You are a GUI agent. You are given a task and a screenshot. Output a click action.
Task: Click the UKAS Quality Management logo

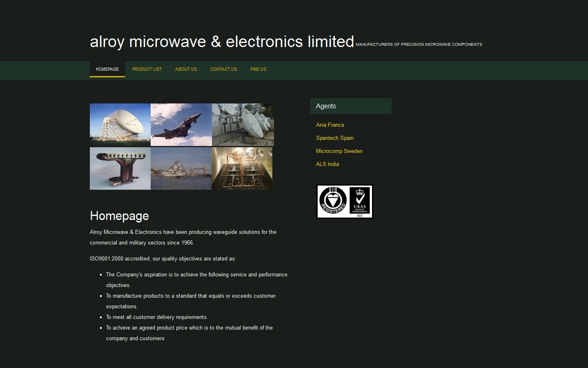(x=359, y=201)
